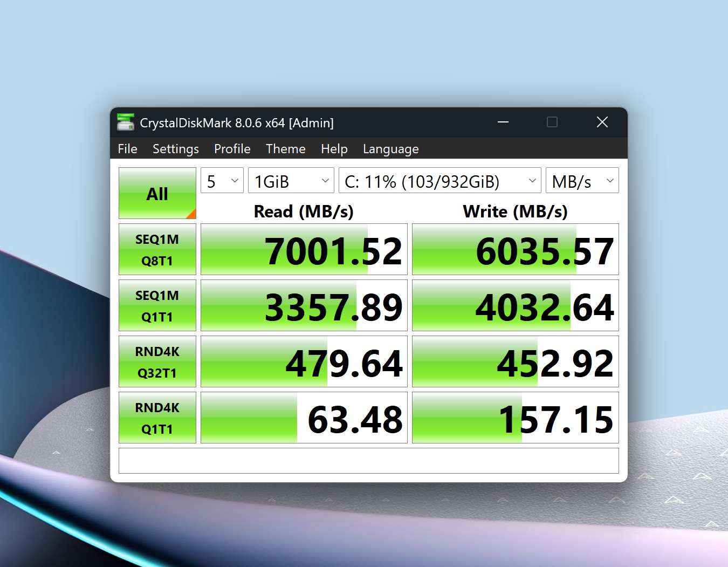Click the 3357.89 read result
Viewport: 728px width, 567px height.
coord(304,305)
